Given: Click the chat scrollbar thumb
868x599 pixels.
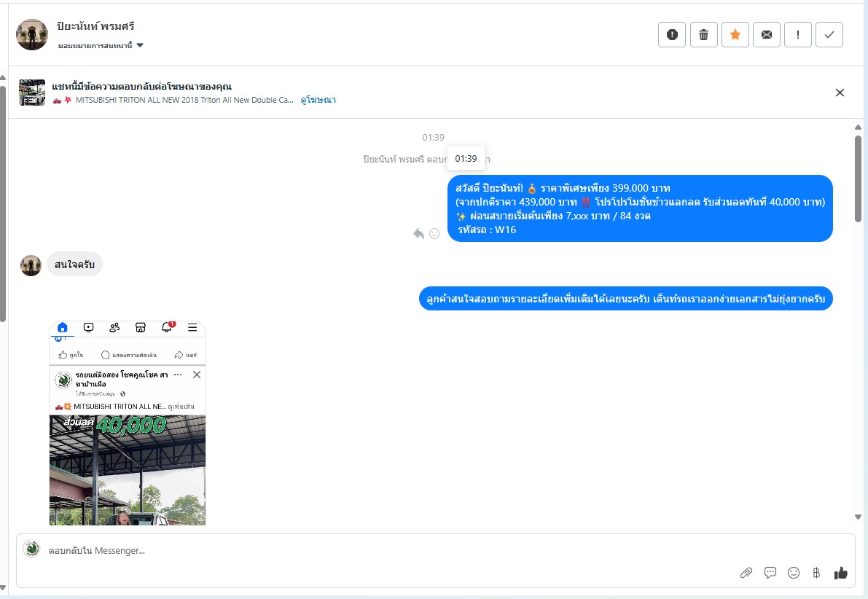Looking at the screenshot, I should coord(858,179).
